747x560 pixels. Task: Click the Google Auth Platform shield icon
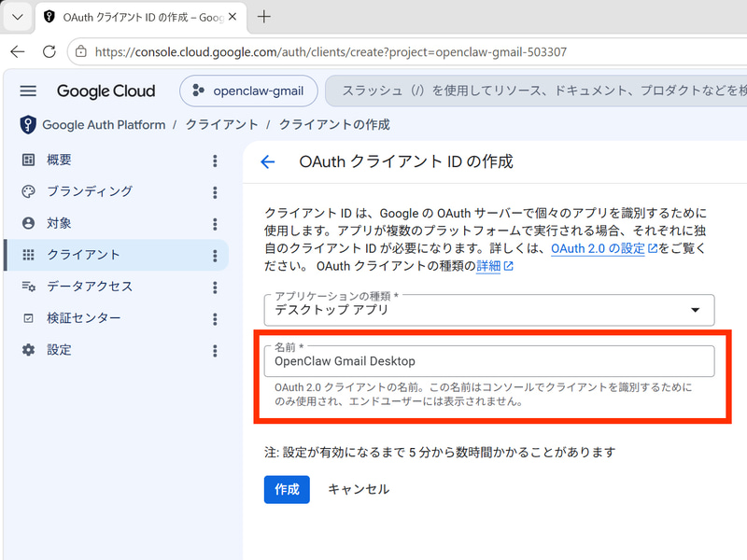click(28, 125)
